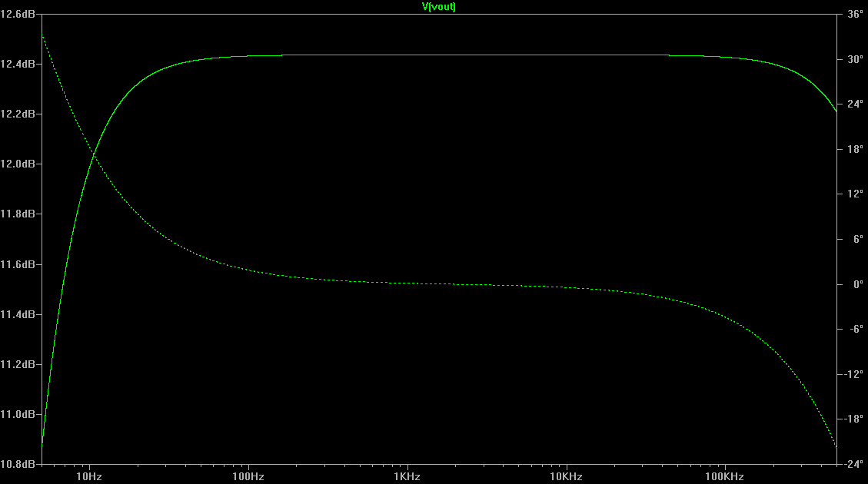The height and width of the screenshot is (484, 868).
Task: Click the 100KHz frequency axis label
Action: click(725, 477)
